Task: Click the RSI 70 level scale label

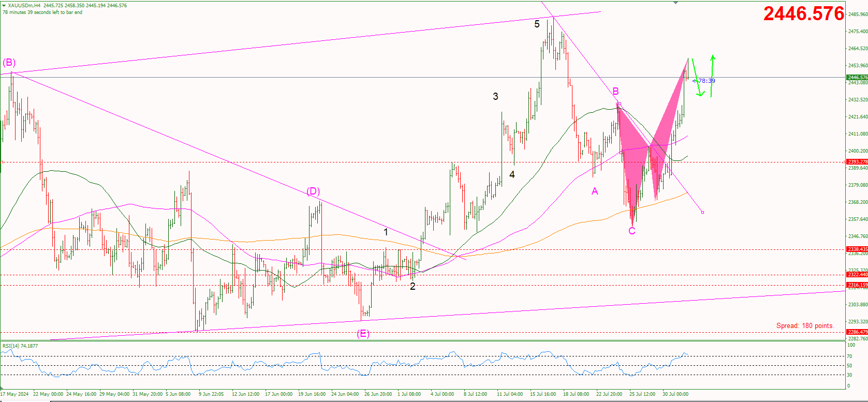Action: [849, 356]
